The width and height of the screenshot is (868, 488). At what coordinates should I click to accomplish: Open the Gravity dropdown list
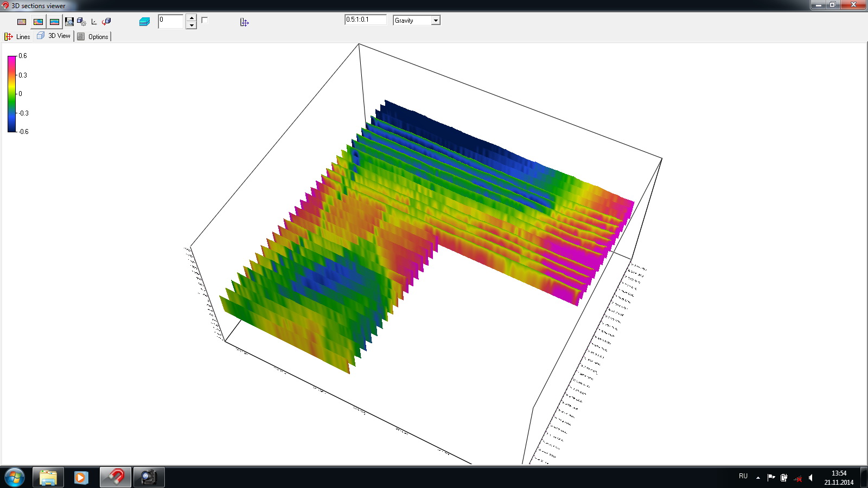pyautogui.click(x=435, y=21)
